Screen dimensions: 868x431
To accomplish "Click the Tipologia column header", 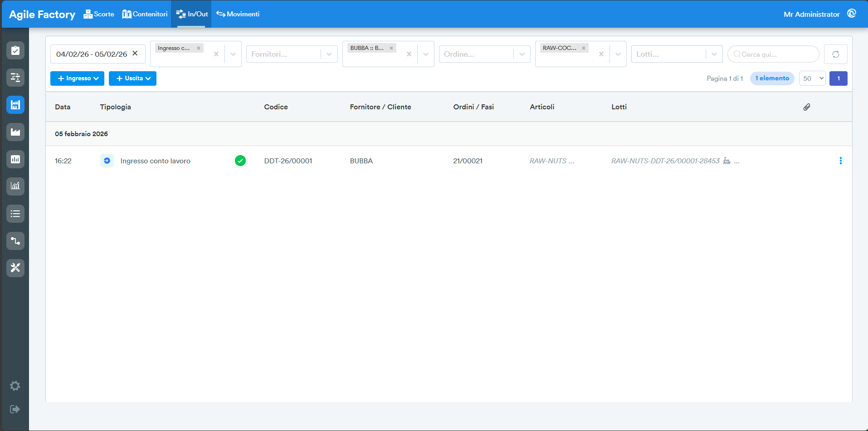I will point(115,107).
